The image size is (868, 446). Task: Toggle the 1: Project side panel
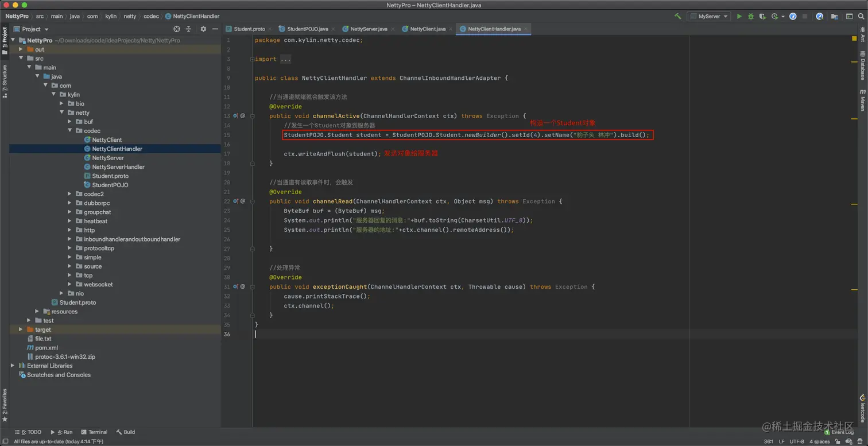click(x=5, y=41)
